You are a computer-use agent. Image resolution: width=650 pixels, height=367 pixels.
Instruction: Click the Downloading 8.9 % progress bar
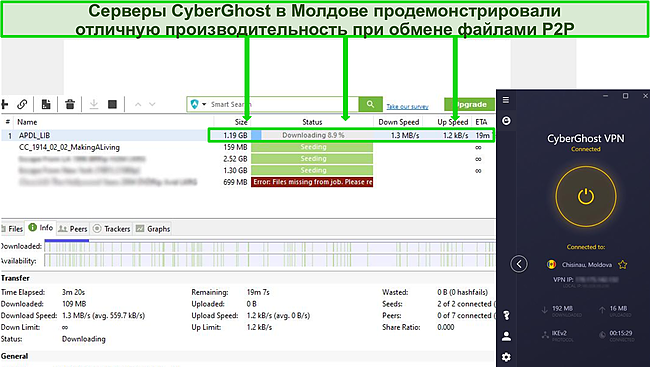(x=312, y=135)
